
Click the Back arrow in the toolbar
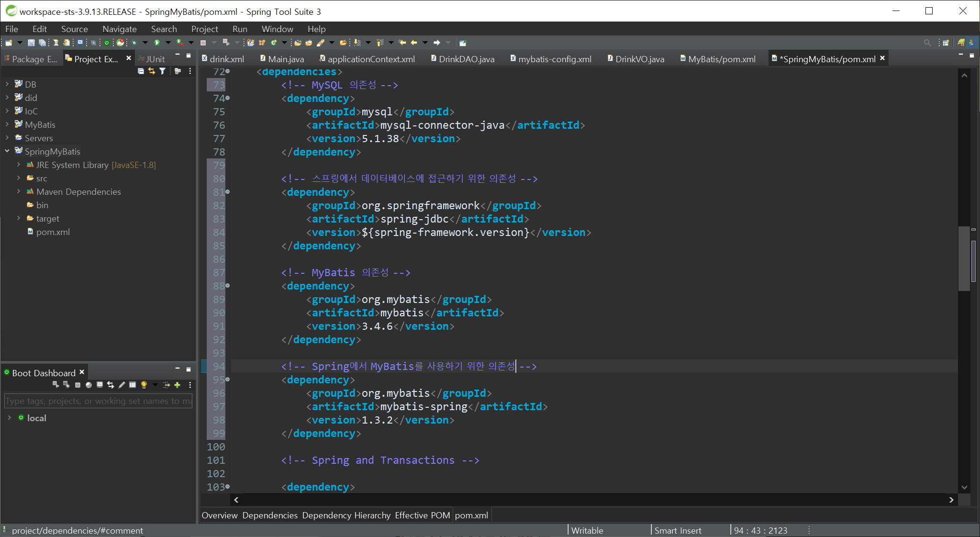413,43
